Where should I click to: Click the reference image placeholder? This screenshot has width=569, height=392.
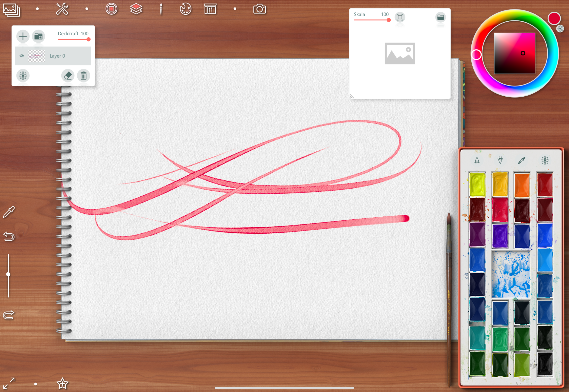(x=400, y=54)
